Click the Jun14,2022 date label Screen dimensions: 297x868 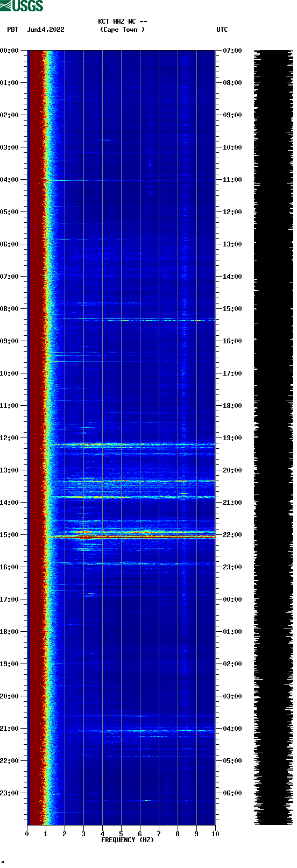[45, 30]
